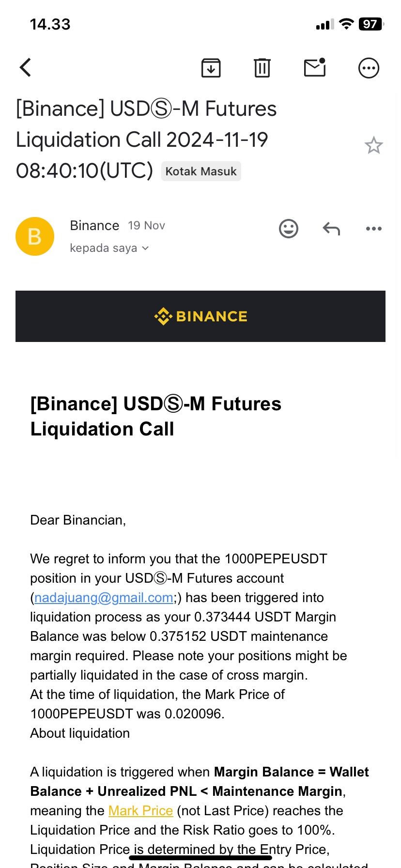This screenshot has width=401, height=868.
Task: Tap the Binance logo banner
Action: [x=200, y=316]
